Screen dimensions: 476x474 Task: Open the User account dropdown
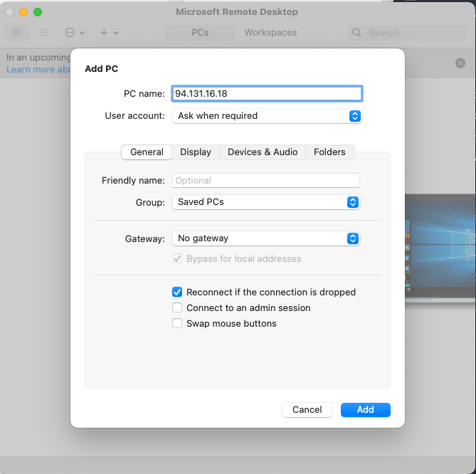pos(267,116)
